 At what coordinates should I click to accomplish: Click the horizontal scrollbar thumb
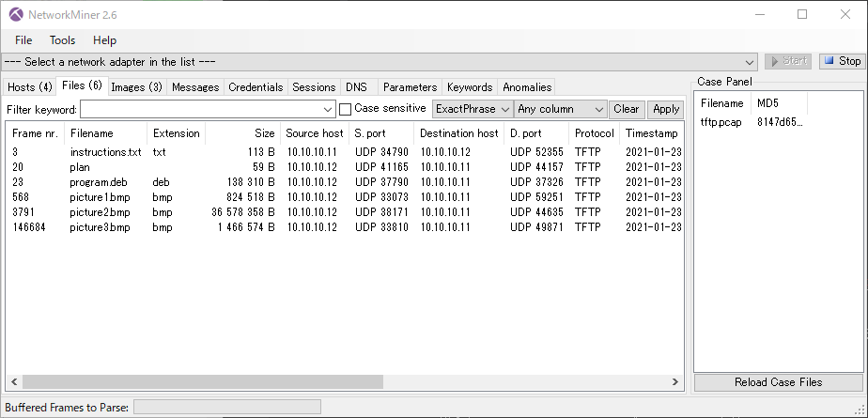pos(203,382)
